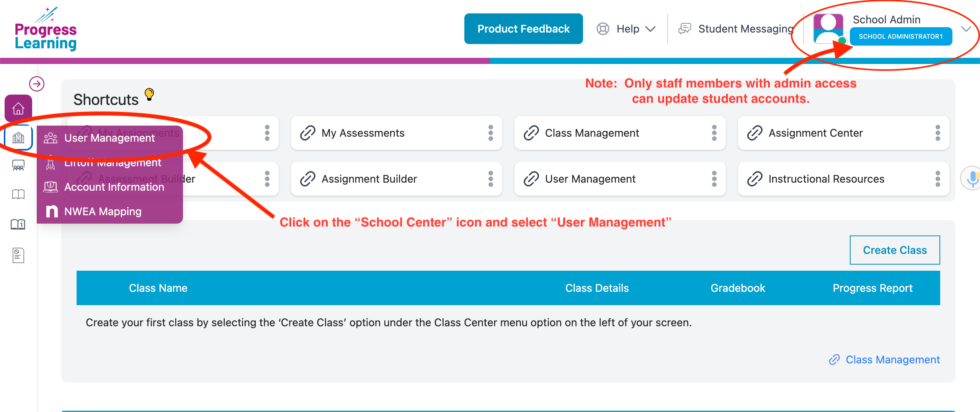This screenshot has width=980, height=412.
Task: Open the Help dropdown
Action: click(x=626, y=29)
